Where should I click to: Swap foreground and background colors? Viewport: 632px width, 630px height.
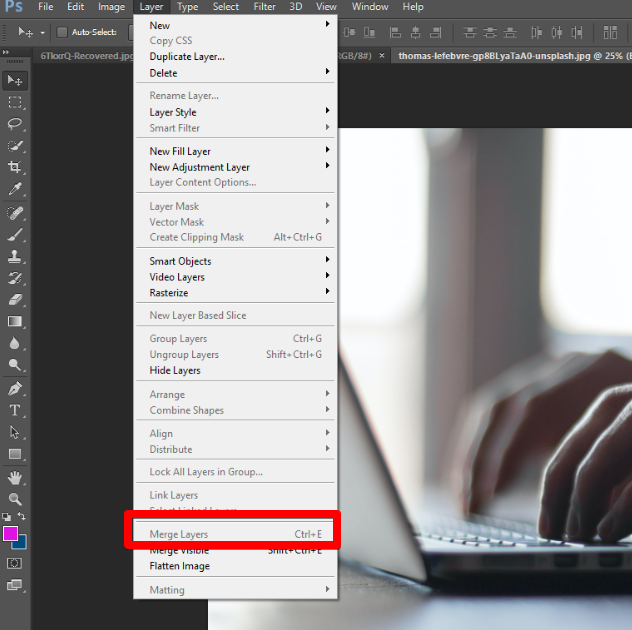(23, 517)
